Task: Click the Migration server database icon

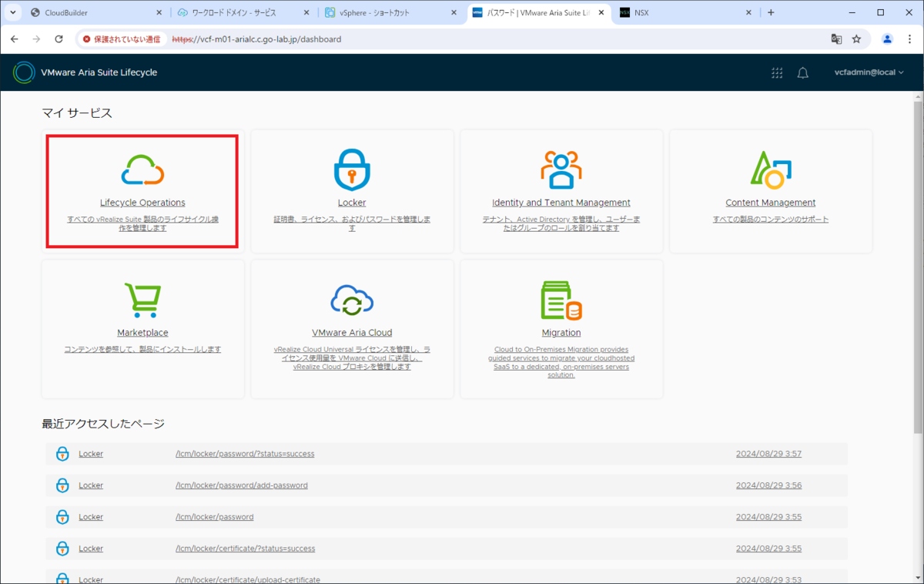Action: [x=561, y=300]
